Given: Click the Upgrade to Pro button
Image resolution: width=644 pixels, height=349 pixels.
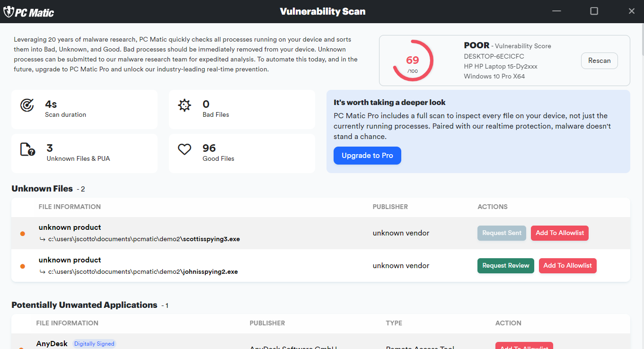Looking at the screenshot, I should 367,156.
